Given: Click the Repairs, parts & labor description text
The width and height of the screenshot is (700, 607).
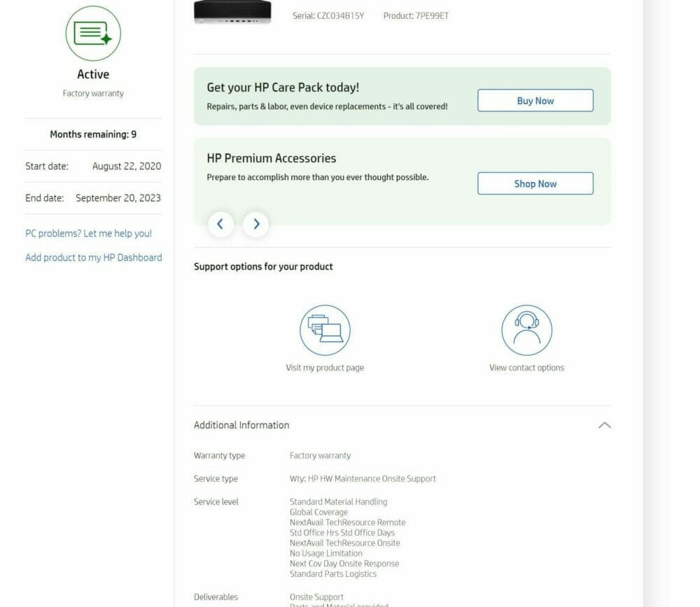Looking at the screenshot, I should click(327, 106).
